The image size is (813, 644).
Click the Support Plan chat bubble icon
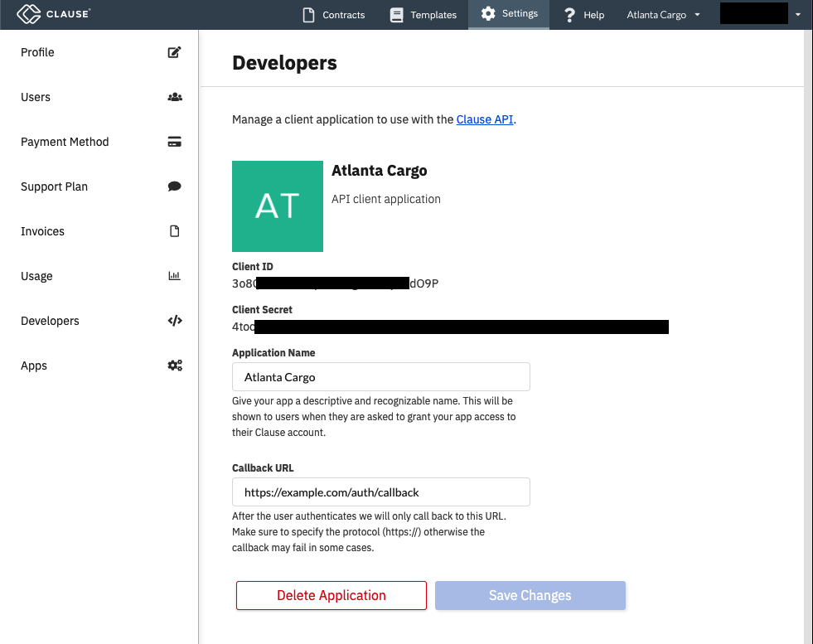point(174,186)
